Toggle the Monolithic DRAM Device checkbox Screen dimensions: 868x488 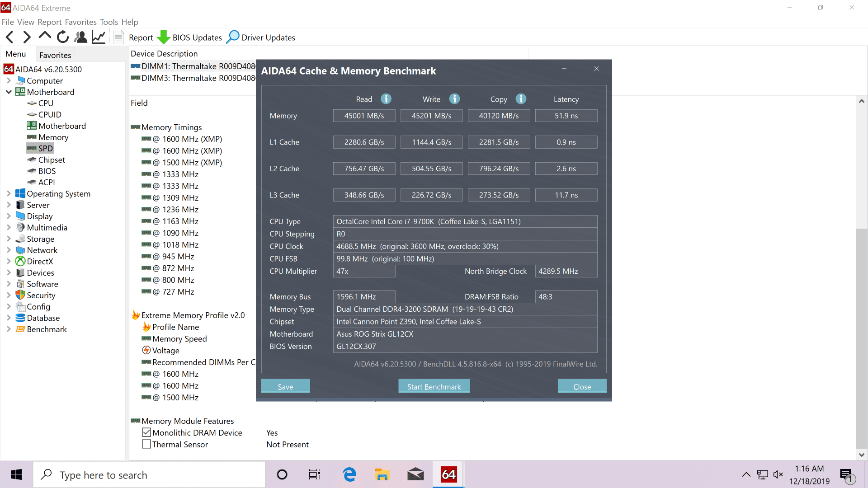coord(146,432)
